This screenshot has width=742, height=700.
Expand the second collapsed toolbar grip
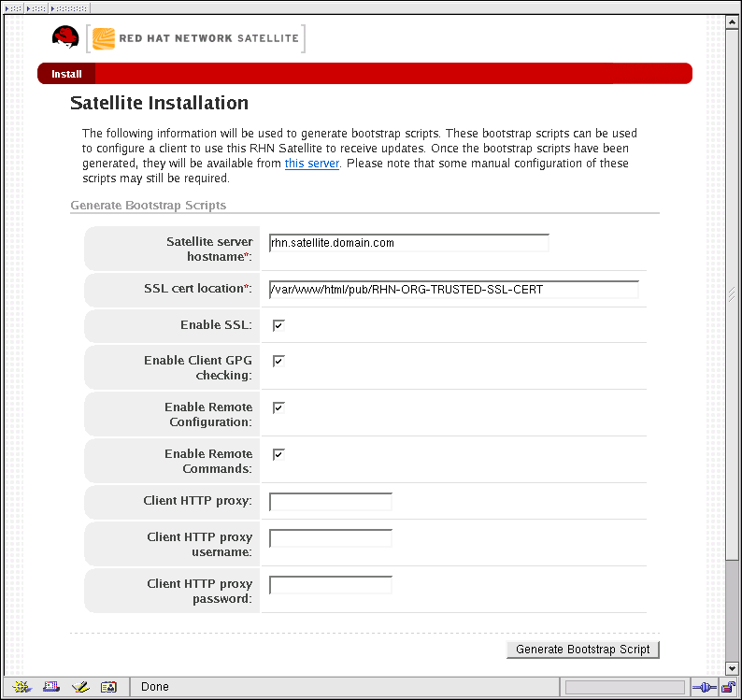click(x=36, y=8)
